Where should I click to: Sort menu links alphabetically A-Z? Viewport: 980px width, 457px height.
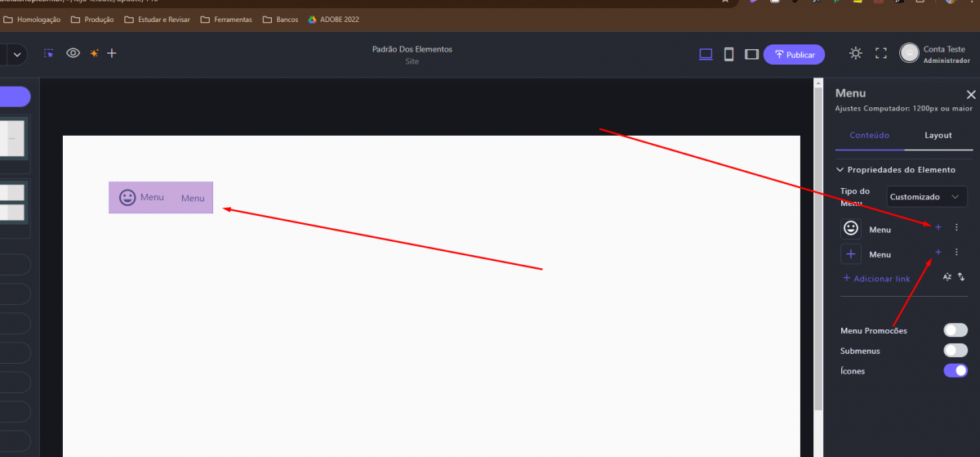pos(947,277)
